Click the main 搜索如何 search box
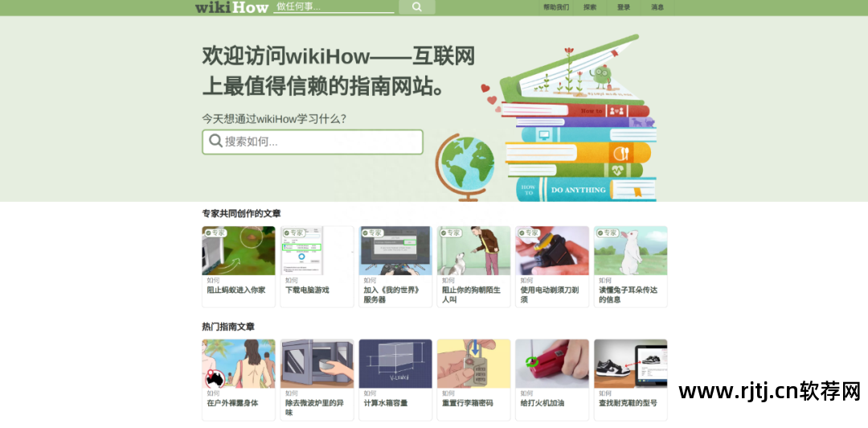 [312, 142]
